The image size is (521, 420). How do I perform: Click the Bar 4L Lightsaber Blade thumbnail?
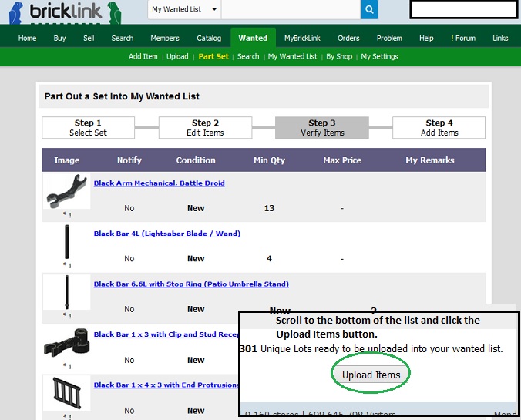click(67, 241)
